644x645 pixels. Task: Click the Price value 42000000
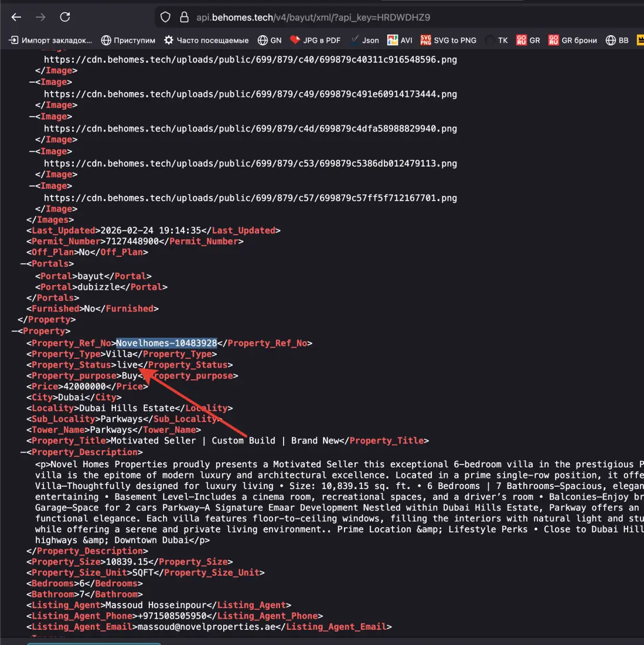84,386
